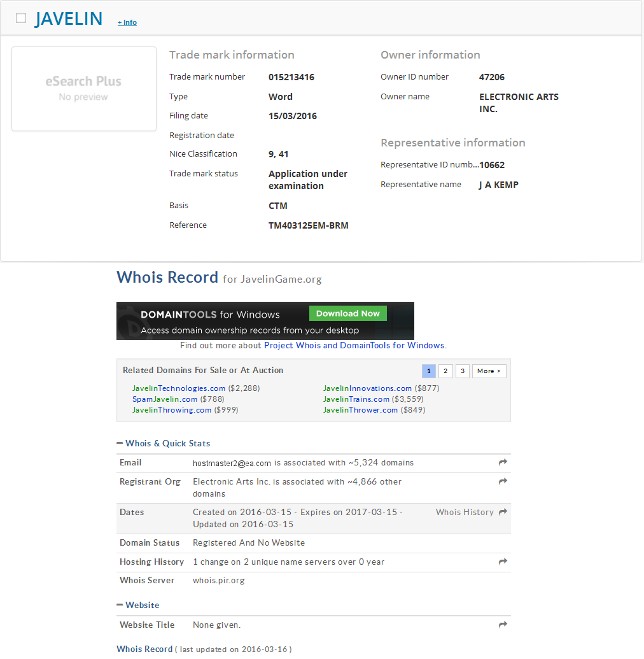Select owner name ELECTRONIC ARTS INC.
This screenshot has width=644, height=659.
tap(519, 103)
